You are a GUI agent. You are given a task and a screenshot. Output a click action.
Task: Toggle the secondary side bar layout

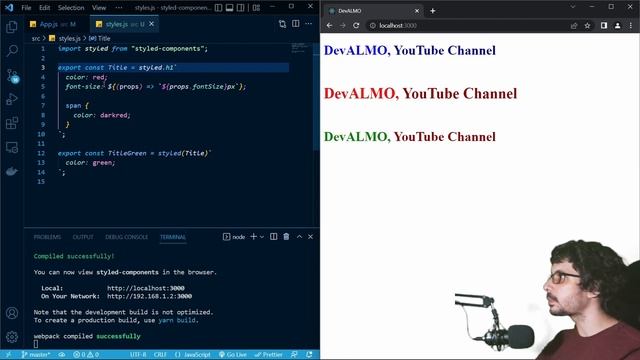pyautogui.click(x=241, y=7)
